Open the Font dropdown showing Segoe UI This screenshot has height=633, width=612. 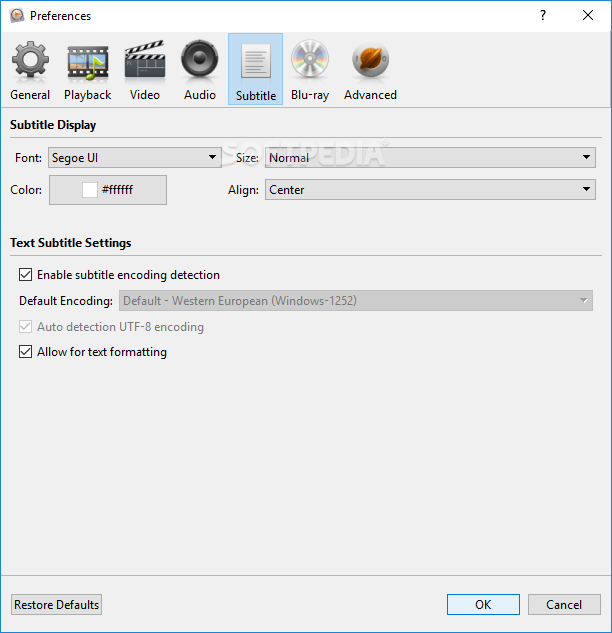click(135, 157)
